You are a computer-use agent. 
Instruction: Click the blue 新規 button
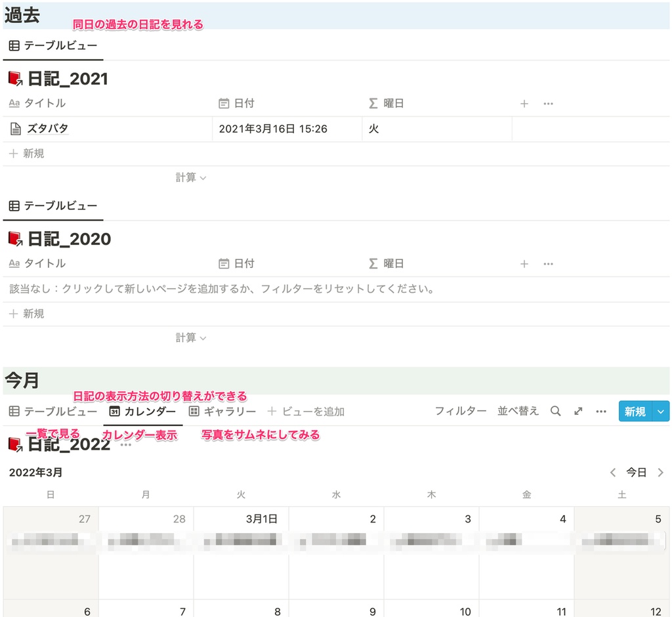[636, 411]
